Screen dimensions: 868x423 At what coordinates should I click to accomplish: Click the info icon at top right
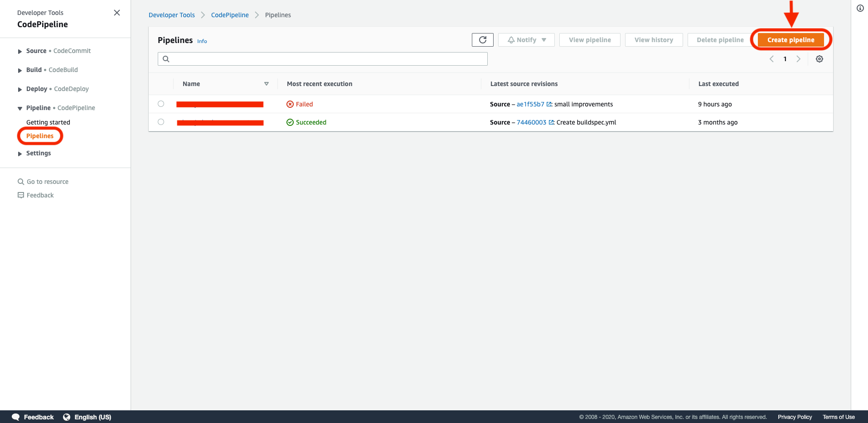coord(860,8)
